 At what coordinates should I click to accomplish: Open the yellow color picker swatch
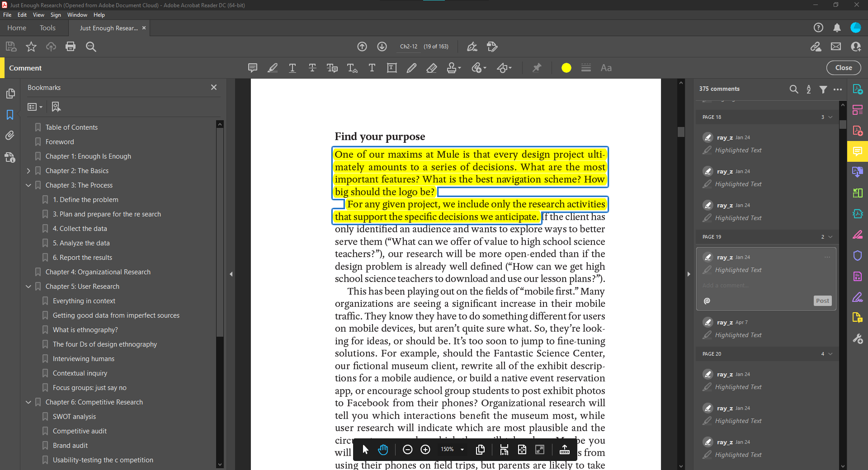566,68
